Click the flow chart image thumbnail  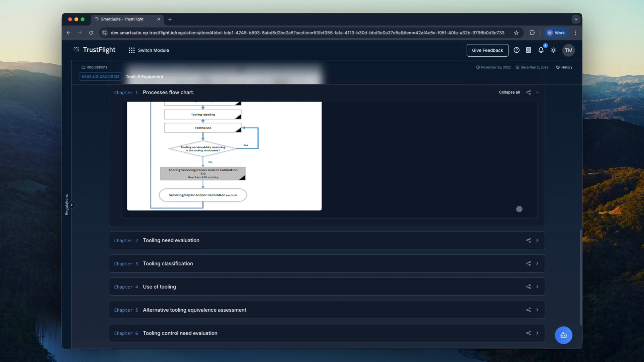pyautogui.click(x=224, y=156)
